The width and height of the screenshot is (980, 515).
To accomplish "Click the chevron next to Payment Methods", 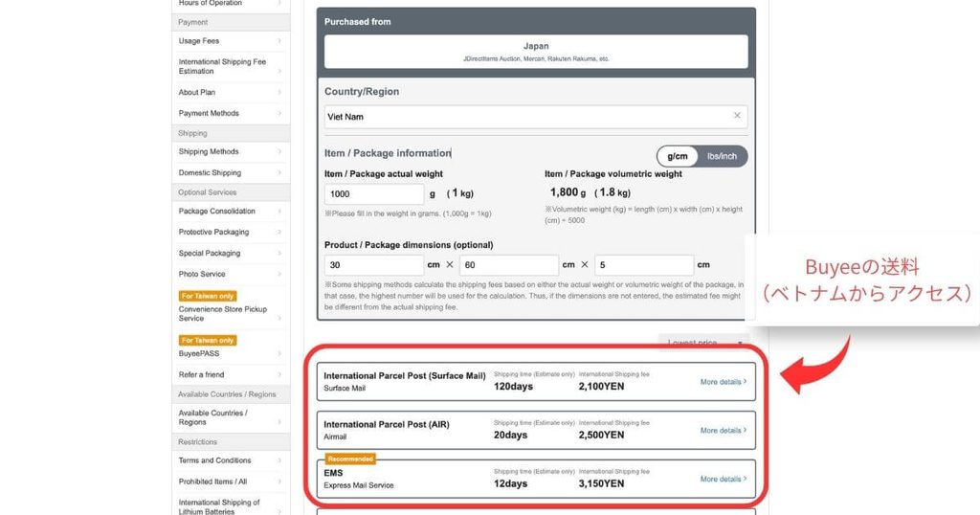I will (279, 113).
